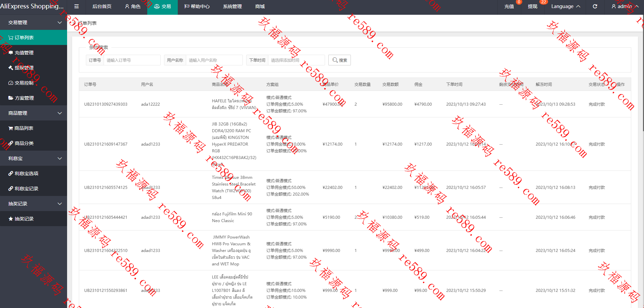Click the link icon beside 商品分类
The width and height of the screenshot is (644, 308).
click(11, 143)
